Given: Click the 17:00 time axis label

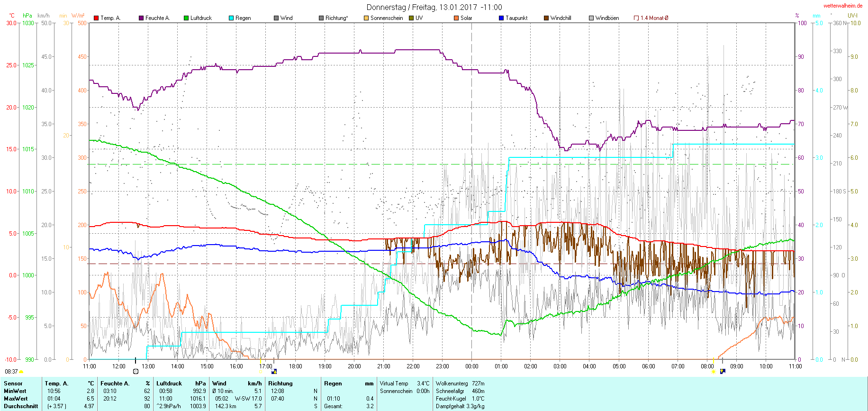Looking at the screenshot, I should pos(266,366).
